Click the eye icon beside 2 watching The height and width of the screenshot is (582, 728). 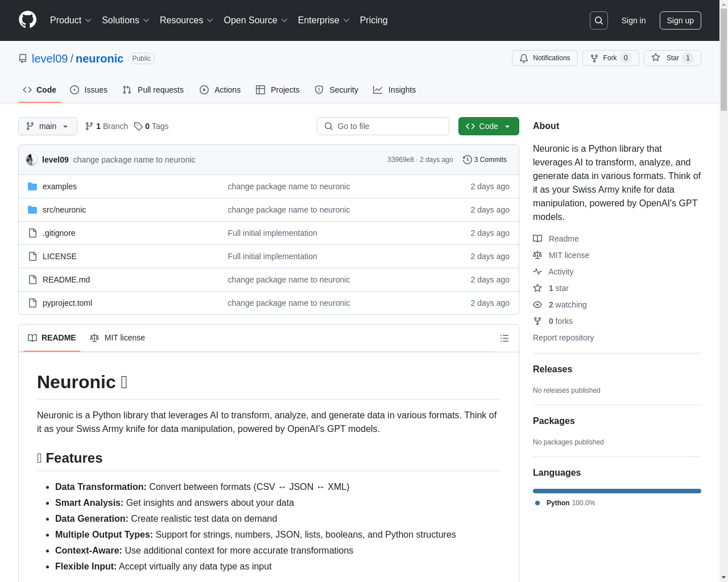coord(537,305)
